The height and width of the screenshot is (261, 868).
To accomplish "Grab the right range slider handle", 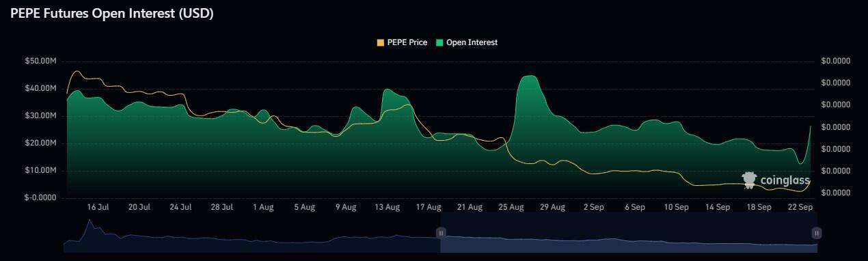I will click(816, 233).
